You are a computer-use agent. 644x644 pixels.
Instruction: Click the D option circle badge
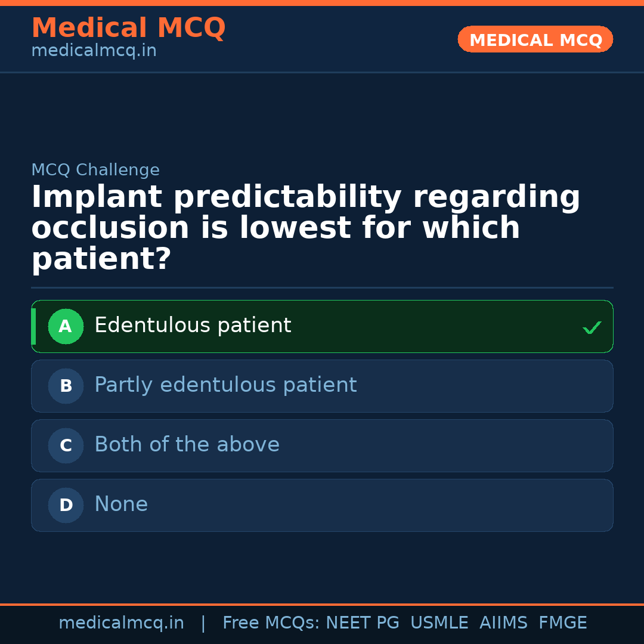(x=66, y=505)
